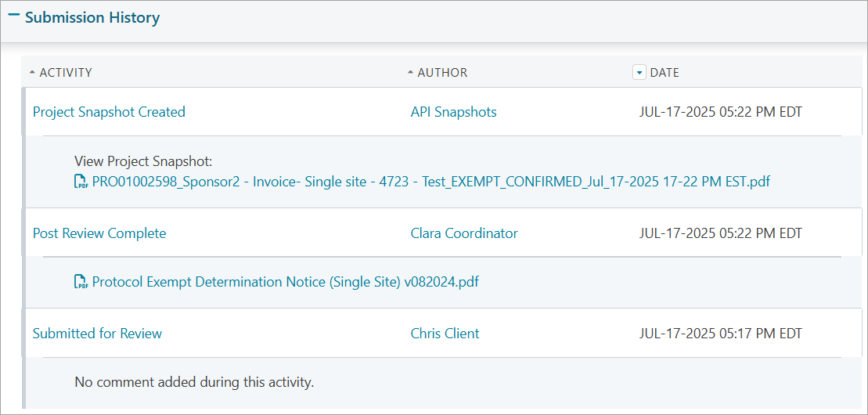Viewport: 868px width, 415px height.
Task: Open the DATE sort dropdown arrow
Action: 639,72
